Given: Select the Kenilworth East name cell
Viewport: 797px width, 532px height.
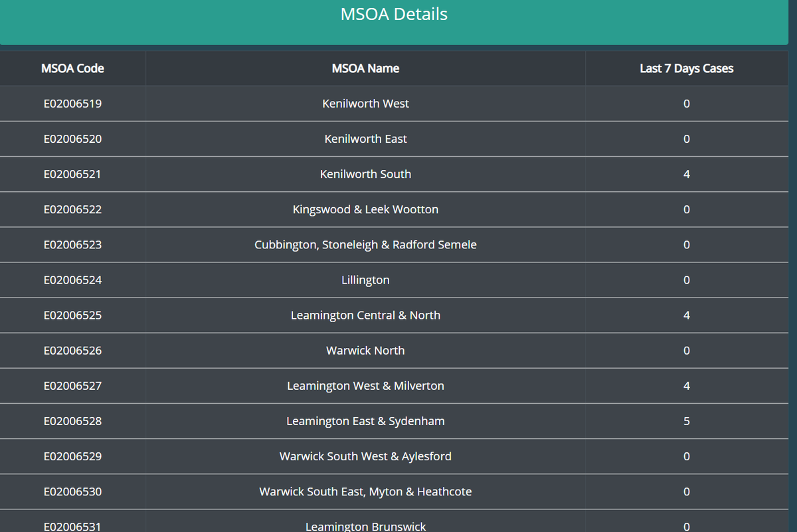Looking at the screenshot, I should [x=365, y=139].
